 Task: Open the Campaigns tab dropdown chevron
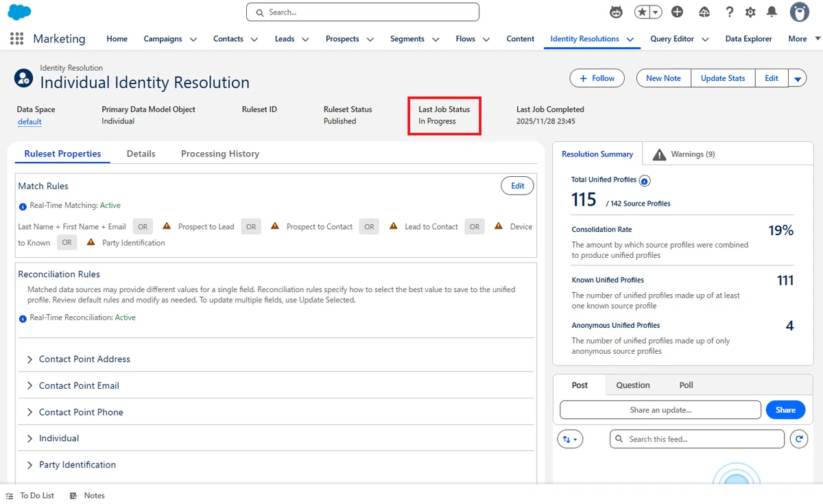193,39
